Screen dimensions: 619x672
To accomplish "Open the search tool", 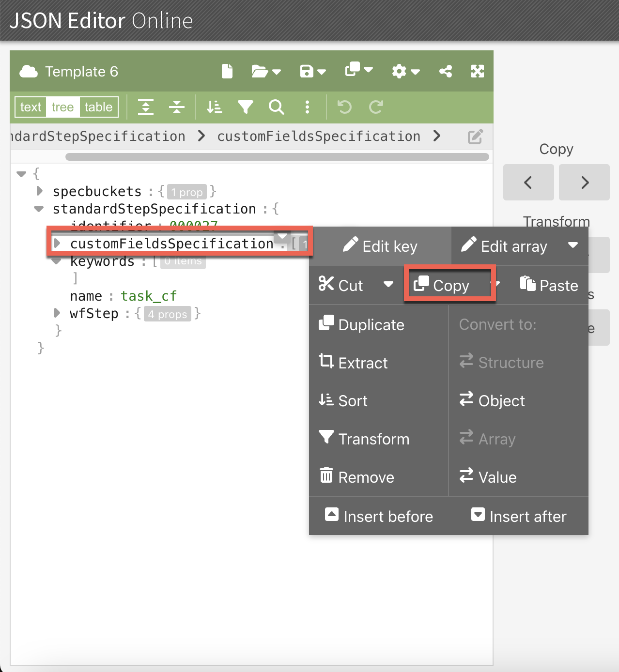I will 276,107.
